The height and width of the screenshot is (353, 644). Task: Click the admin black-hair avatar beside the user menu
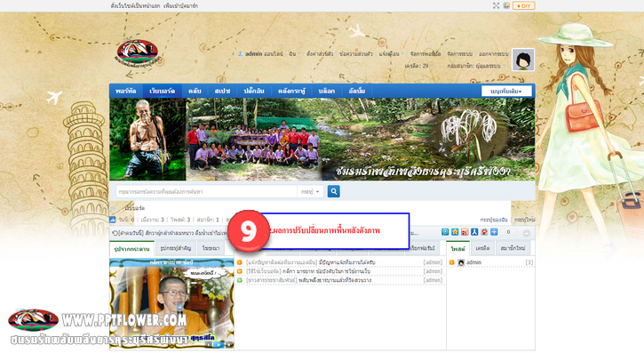(523, 60)
